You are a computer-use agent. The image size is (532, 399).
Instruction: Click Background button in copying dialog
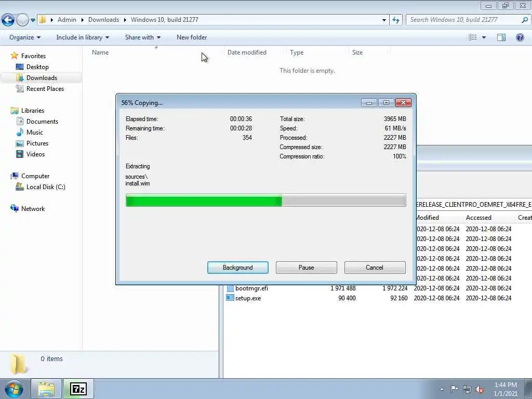click(x=237, y=268)
